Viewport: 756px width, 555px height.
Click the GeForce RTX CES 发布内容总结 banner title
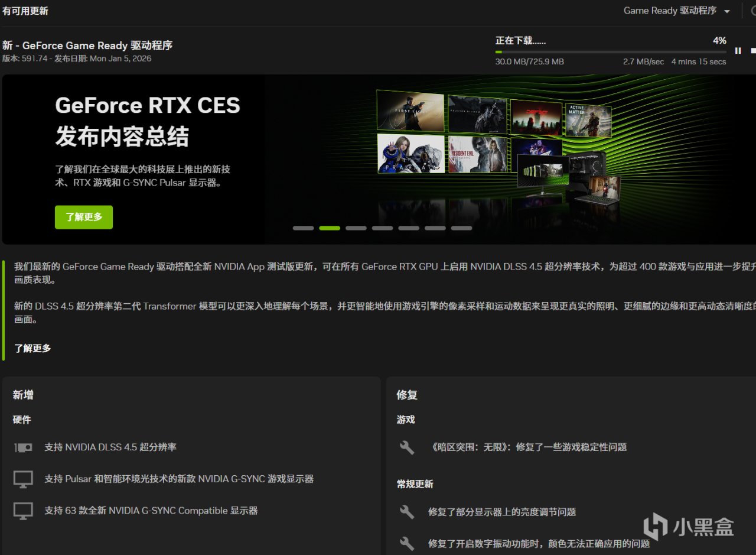148,121
